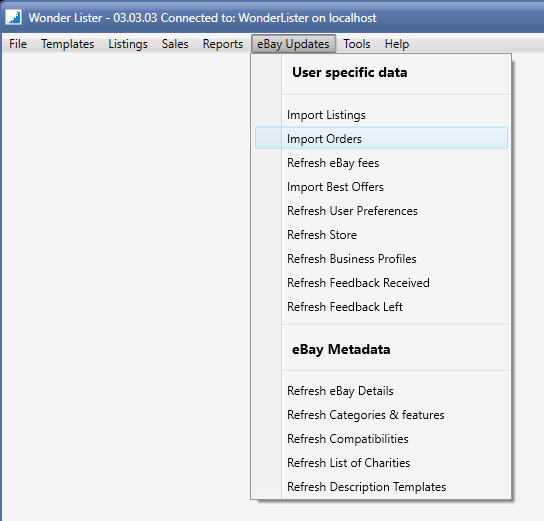
Task: Collapse the eBay Updates menu
Action: click(x=293, y=44)
